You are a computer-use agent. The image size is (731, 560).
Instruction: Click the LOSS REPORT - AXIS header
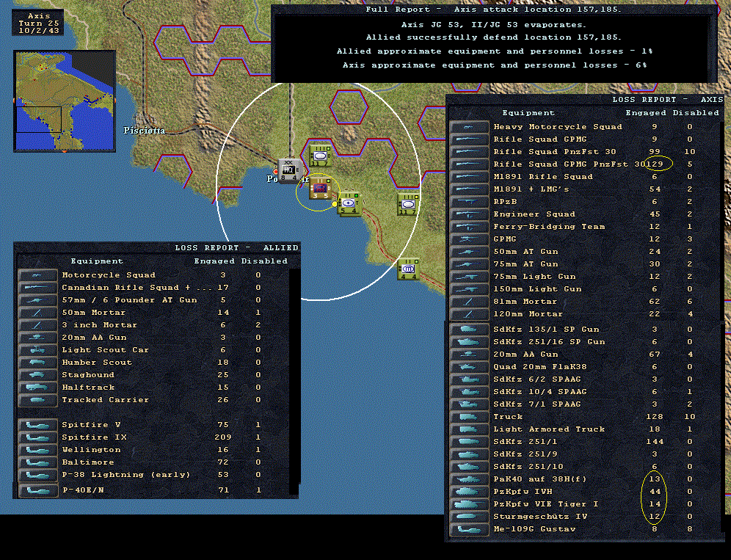(x=668, y=99)
